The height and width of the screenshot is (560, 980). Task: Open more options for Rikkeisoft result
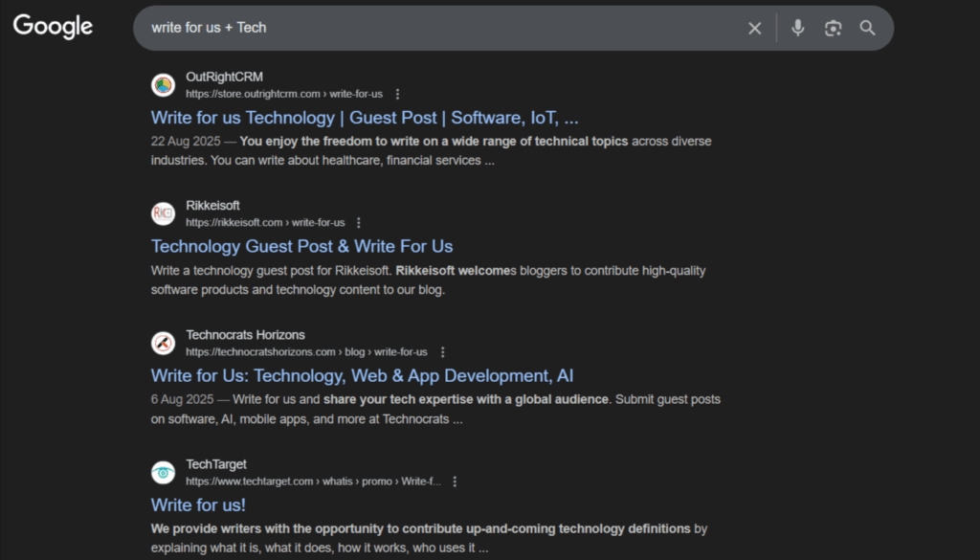(x=359, y=223)
